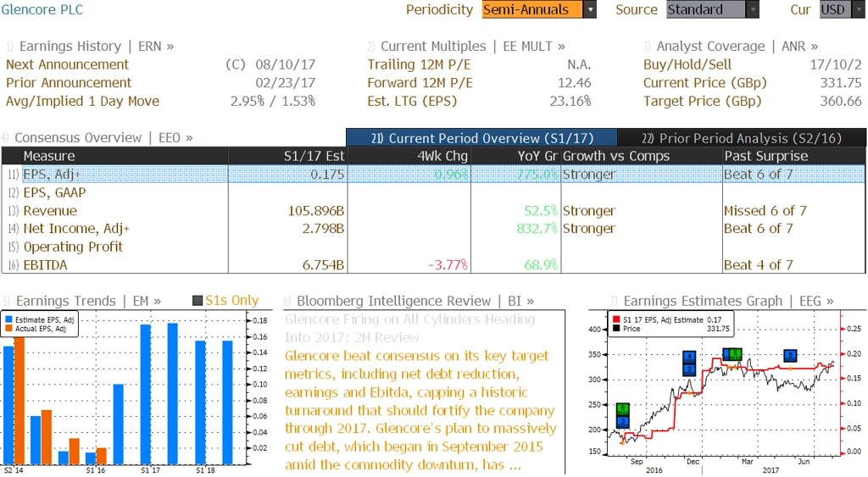Image resolution: width=868 pixels, height=477 pixels.
Task: Open Earnings History ERN link
Action: pyautogui.click(x=97, y=46)
